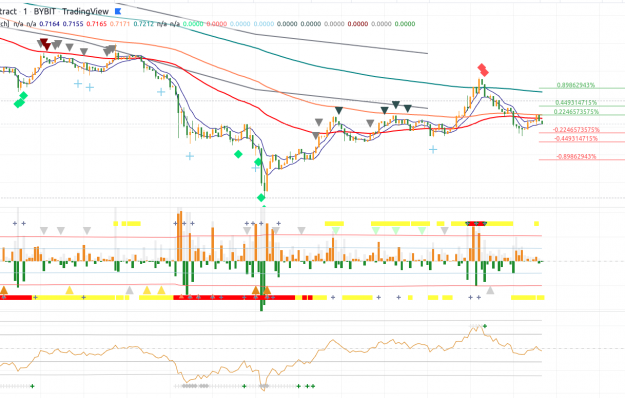Click the dark red down-triangle marker

tap(45, 45)
